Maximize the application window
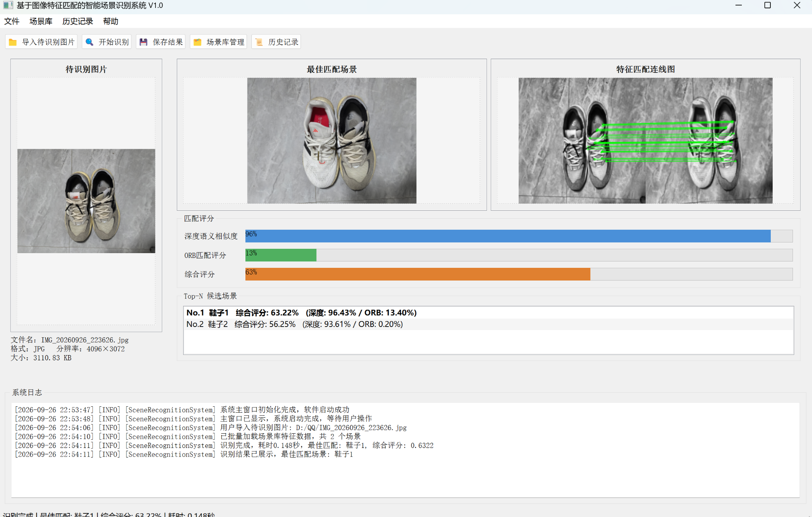The image size is (812, 517). pyautogui.click(x=768, y=6)
